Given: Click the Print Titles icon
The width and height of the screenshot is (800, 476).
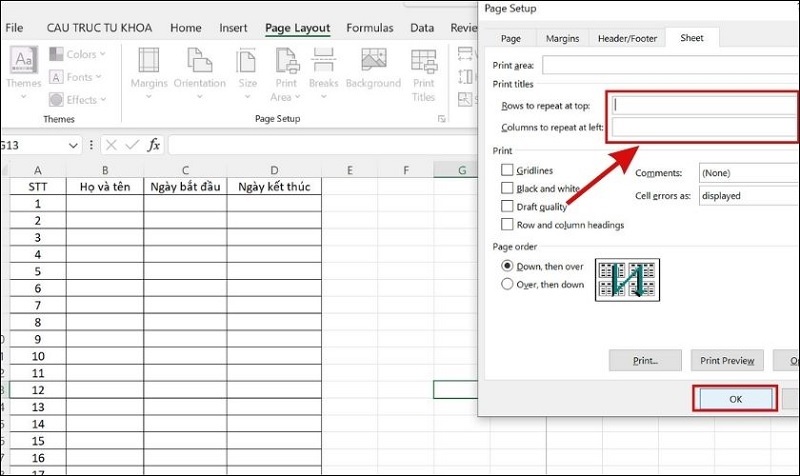Looking at the screenshot, I should pos(424,63).
